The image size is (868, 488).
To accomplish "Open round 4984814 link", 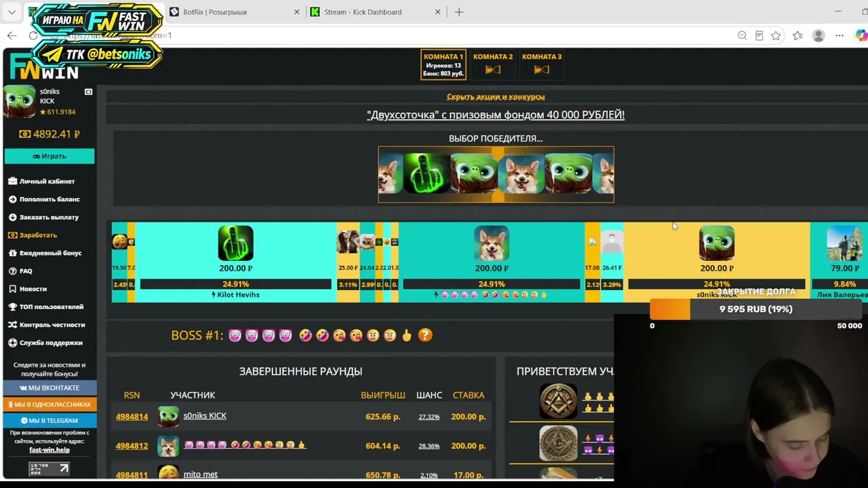I will (x=132, y=417).
